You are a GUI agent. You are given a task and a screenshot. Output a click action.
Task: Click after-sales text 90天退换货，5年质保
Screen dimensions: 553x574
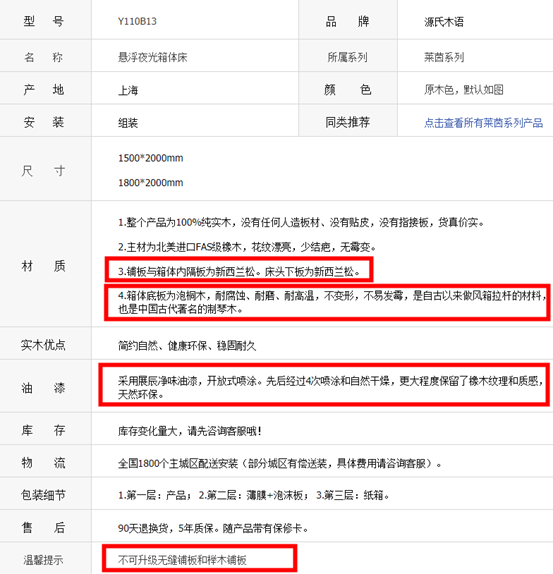click(213, 528)
